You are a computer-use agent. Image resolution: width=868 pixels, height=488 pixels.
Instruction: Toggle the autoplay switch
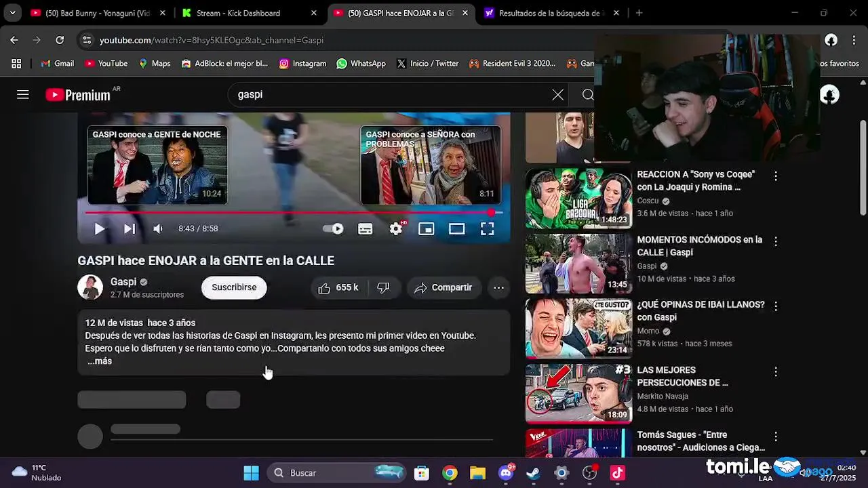click(333, 229)
